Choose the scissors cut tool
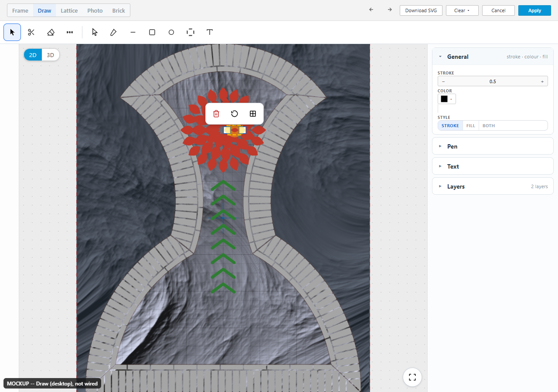The image size is (558, 392). (31, 32)
